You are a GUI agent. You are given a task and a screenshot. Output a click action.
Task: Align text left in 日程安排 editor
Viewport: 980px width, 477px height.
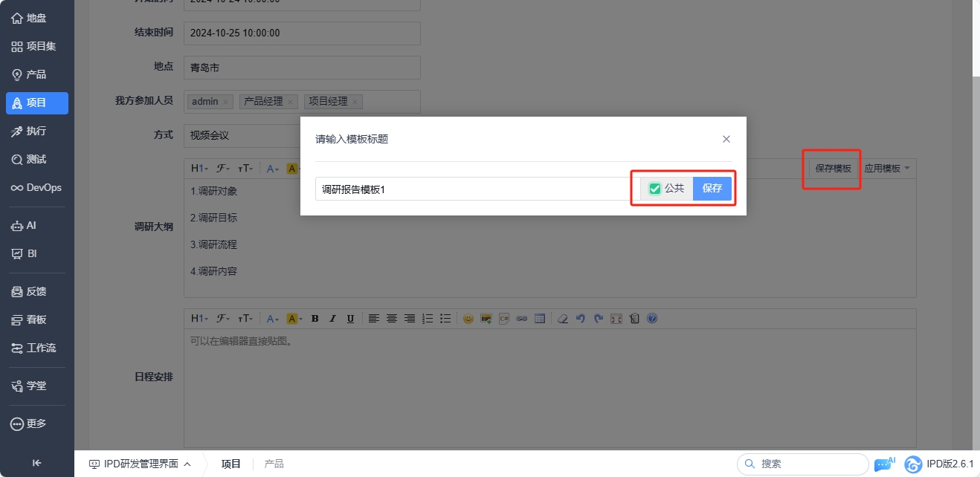[x=373, y=319]
